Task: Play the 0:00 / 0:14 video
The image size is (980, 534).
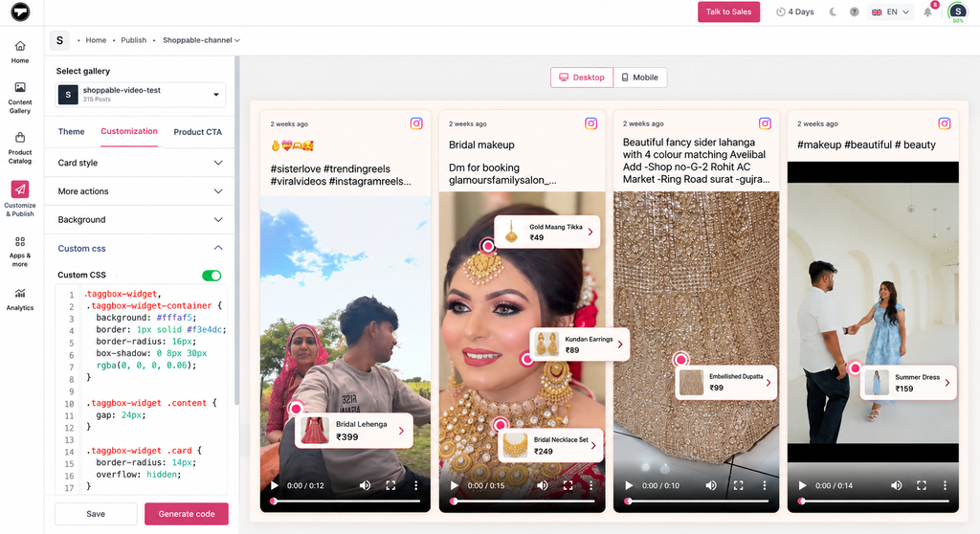Action: tap(803, 485)
